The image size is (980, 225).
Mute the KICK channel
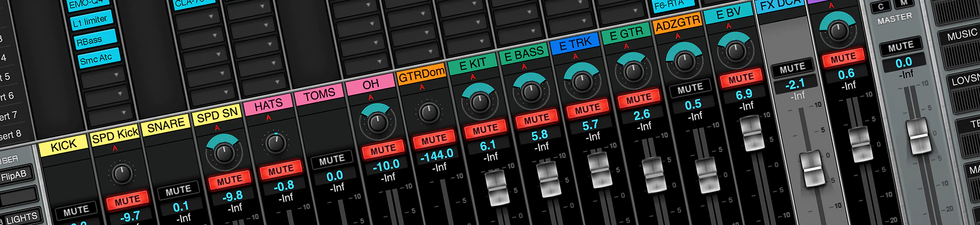tap(76, 210)
